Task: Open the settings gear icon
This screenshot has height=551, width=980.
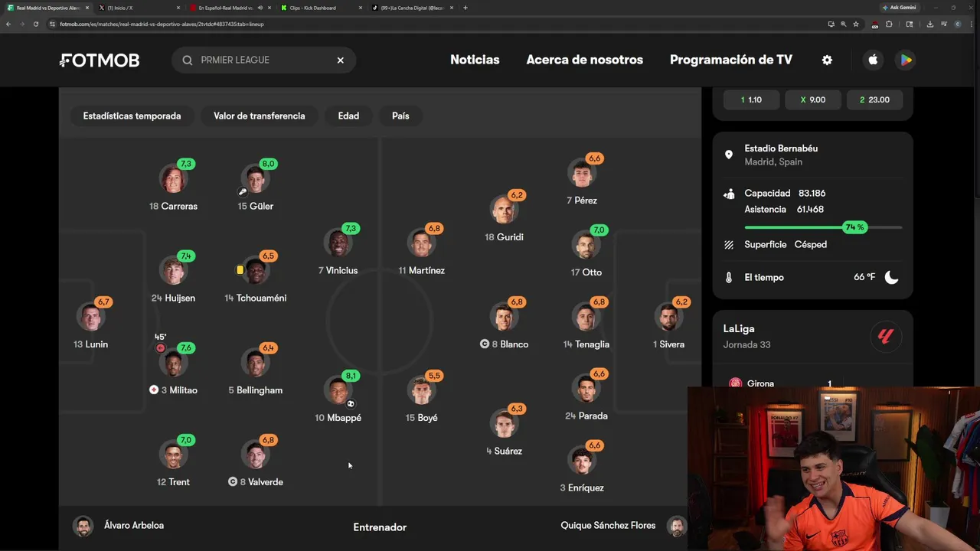Action: point(827,60)
